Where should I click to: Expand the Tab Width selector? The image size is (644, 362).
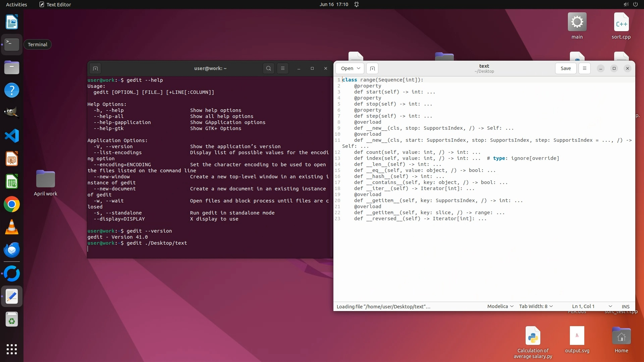point(536,306)
